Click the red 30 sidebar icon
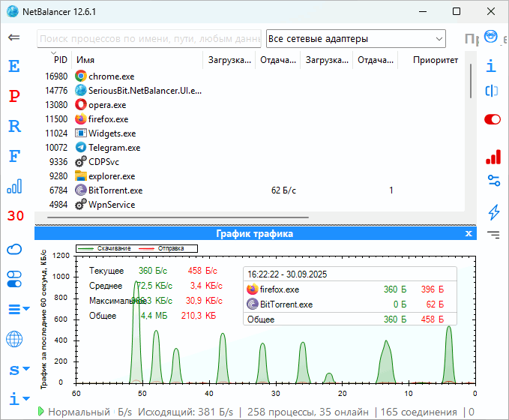Image resolution: width=509 pixels, height=420 pixels. pos(16,216)
